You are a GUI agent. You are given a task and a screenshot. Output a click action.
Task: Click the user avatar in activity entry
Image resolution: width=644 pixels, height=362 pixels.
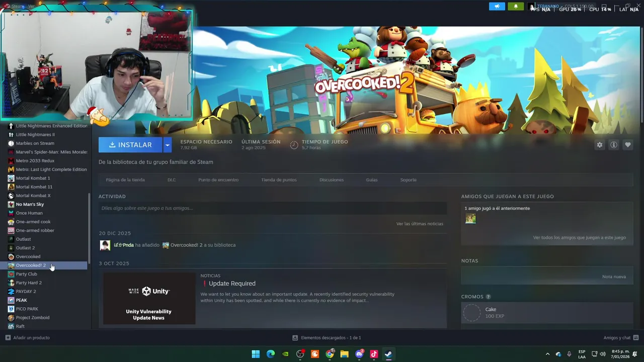(x=105, y=245)
